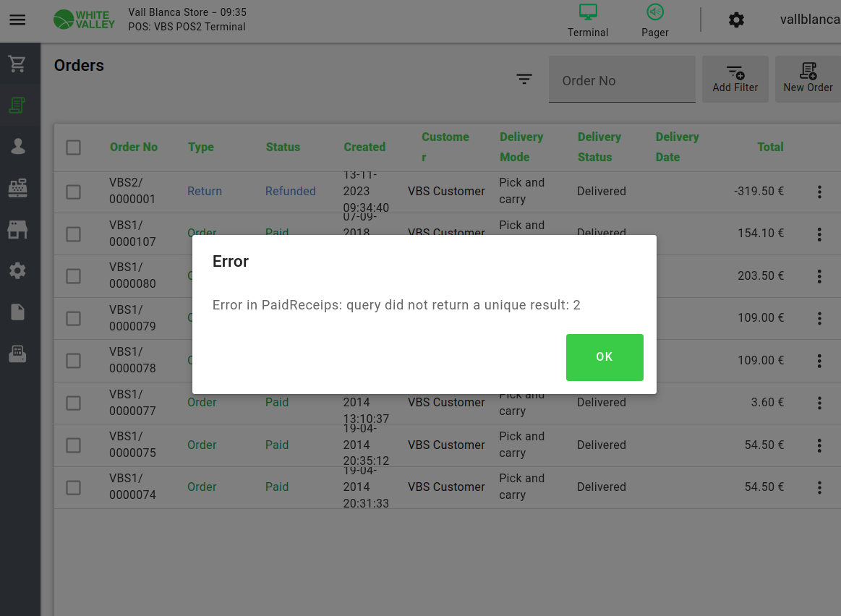Screen dimensions: 841x616
Task: Open the store sidebar icon
Action: tap(17, 230)
